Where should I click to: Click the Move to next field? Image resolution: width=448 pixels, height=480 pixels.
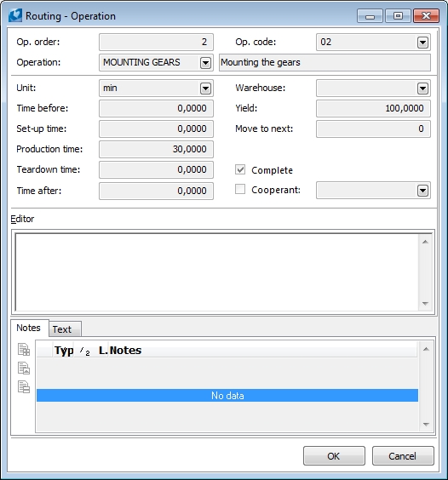[373, 129]
